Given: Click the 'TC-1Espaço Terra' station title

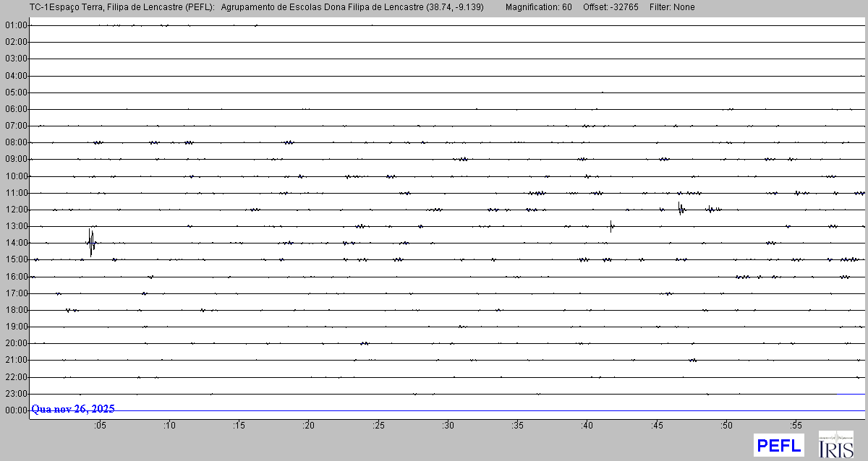Looking at the screenshot, I should (x=51, y=7).
